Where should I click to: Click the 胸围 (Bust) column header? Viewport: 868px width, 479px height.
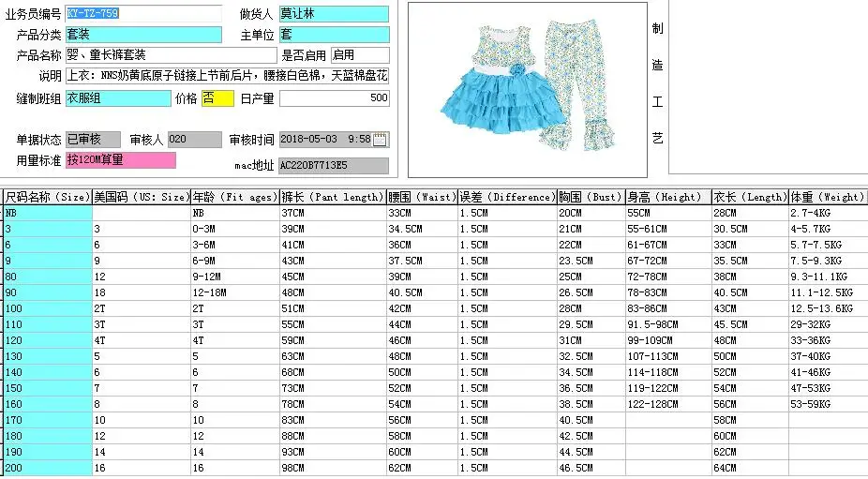(591, 197)
